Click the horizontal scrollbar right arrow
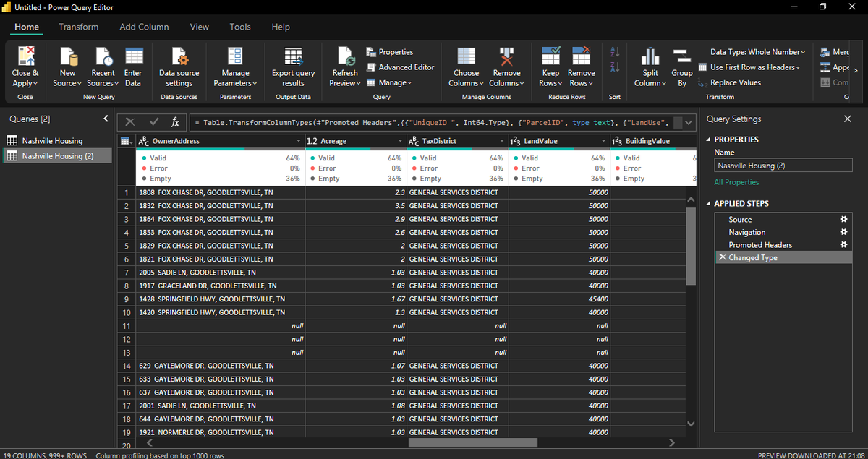Image resolution: width=868 pixels, height=459 pixels. (x=672, y=442)
